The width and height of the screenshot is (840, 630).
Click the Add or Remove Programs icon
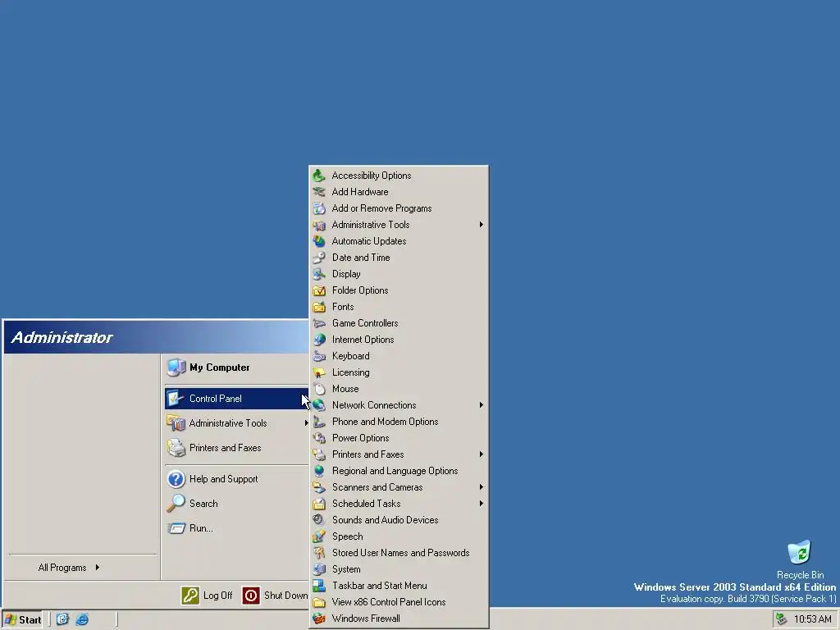coord(319,208)
